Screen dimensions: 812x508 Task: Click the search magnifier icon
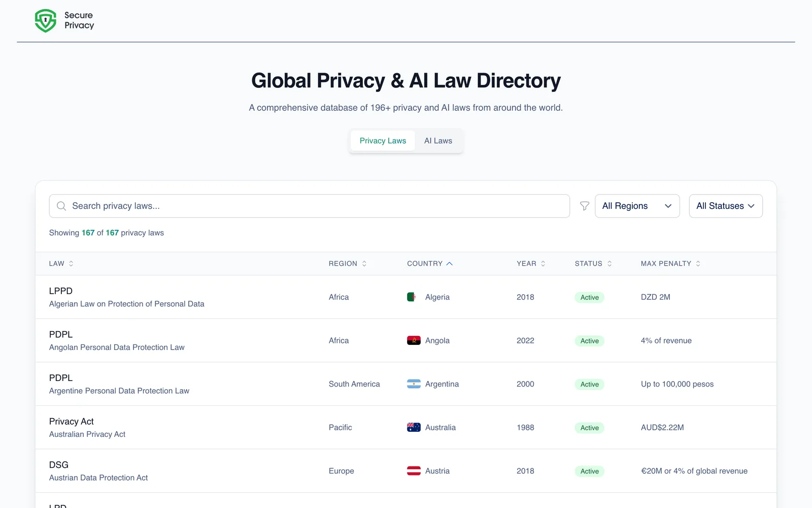click(x=61, y=206)
